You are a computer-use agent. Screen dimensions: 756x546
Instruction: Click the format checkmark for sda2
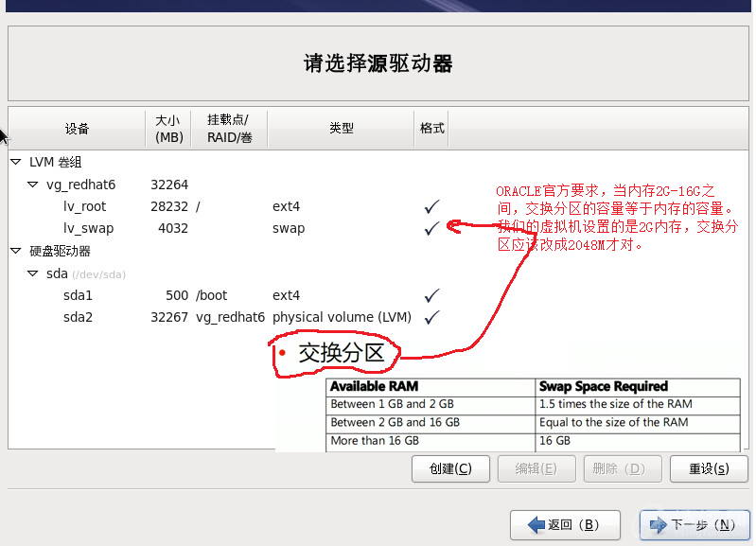(x=431, y=317)
